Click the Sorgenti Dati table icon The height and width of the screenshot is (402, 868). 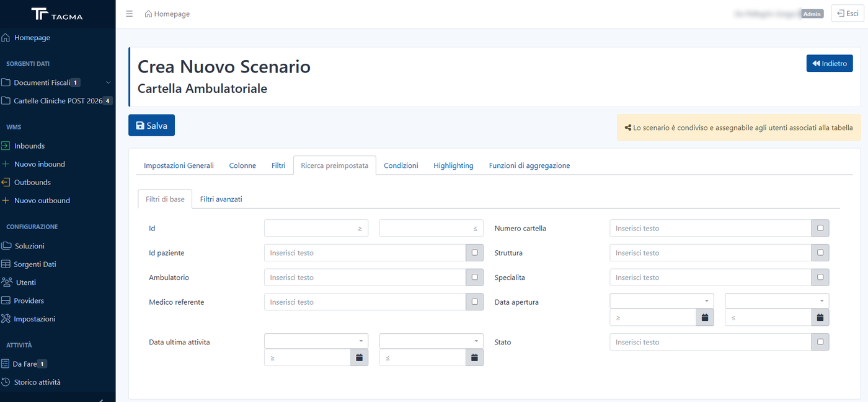coord(6,264)
